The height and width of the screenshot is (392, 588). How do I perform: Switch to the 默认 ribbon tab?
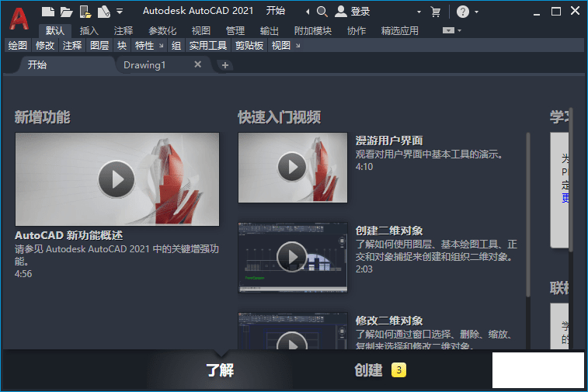[55, 31]
